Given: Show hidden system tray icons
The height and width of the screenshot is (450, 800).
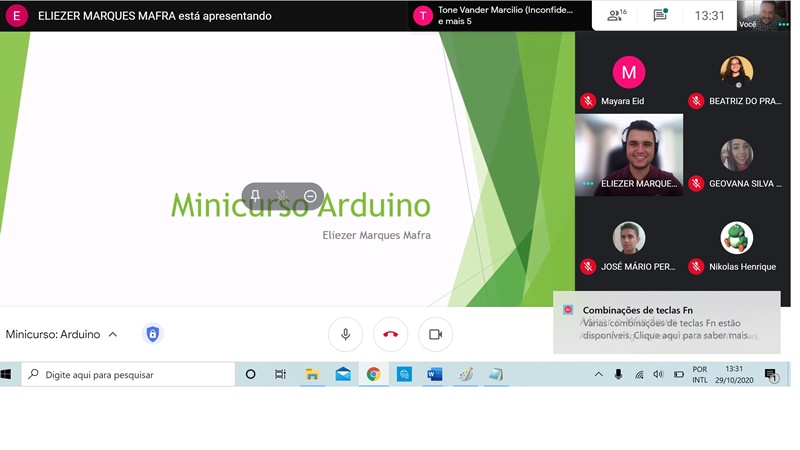Looking at the screenshot, I should pyautogui.click(x=598, y=374).
